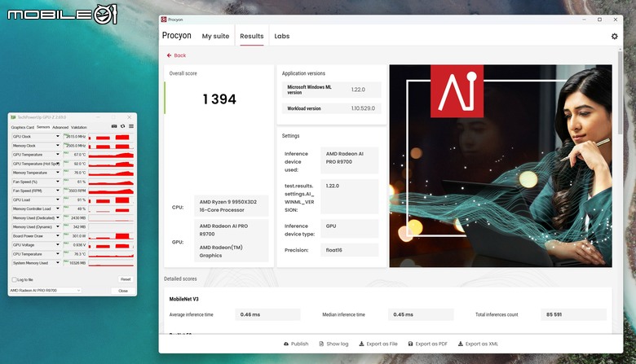Click Export as File
636x364 pixels.
click(x=378, y=344)
